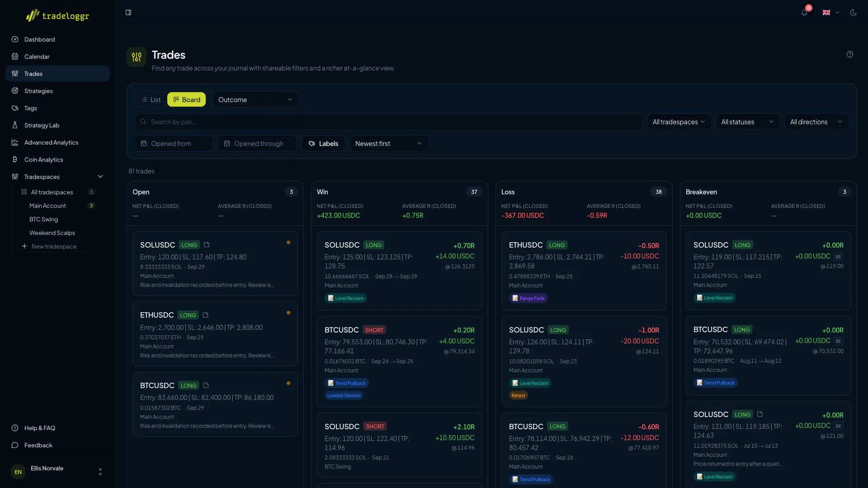Click the Search by pair field
868x488 pixels.
pos(388,122)
